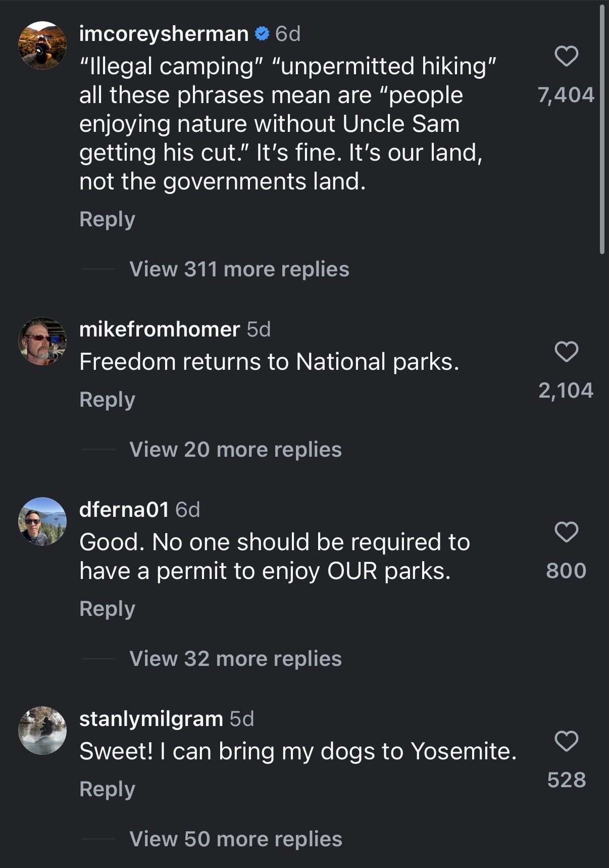Open the stanlymilgram username link
The width and height of the screenshot is (609, 868).
click(x=151, y=718)
